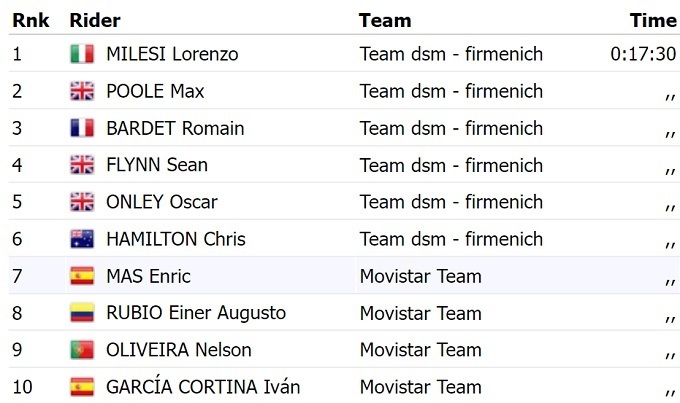This screenshot has height=403, width=680.
Task: Click the French flag beside Bardet Romain
Action: point(82,128)
